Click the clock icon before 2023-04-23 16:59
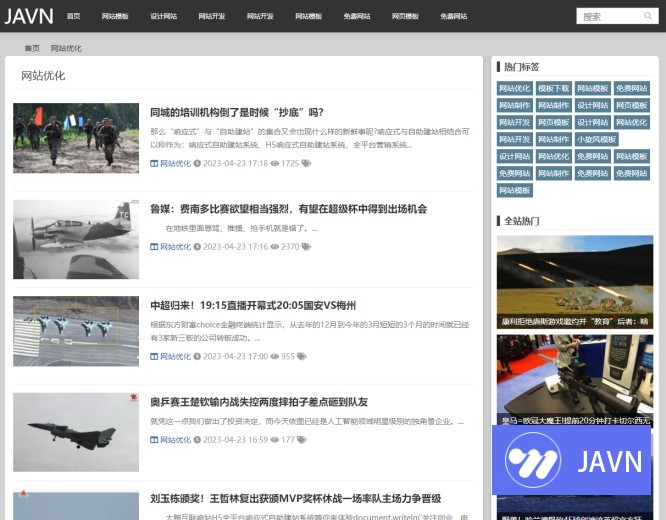This screenshot has width=666, height=520. coord(197,439)
